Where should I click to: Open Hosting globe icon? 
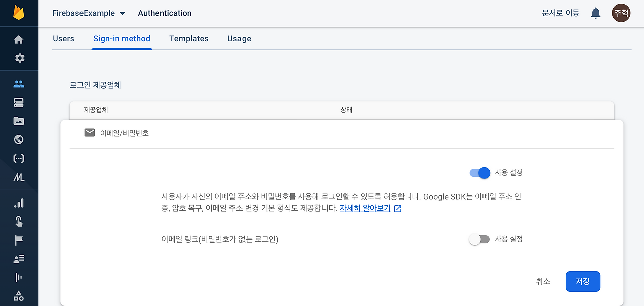[19, 140]
